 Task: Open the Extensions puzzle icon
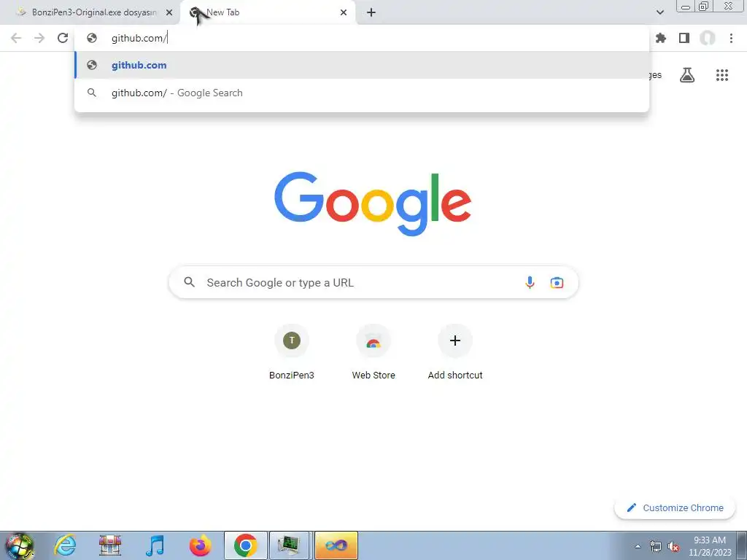pos(661,38)
